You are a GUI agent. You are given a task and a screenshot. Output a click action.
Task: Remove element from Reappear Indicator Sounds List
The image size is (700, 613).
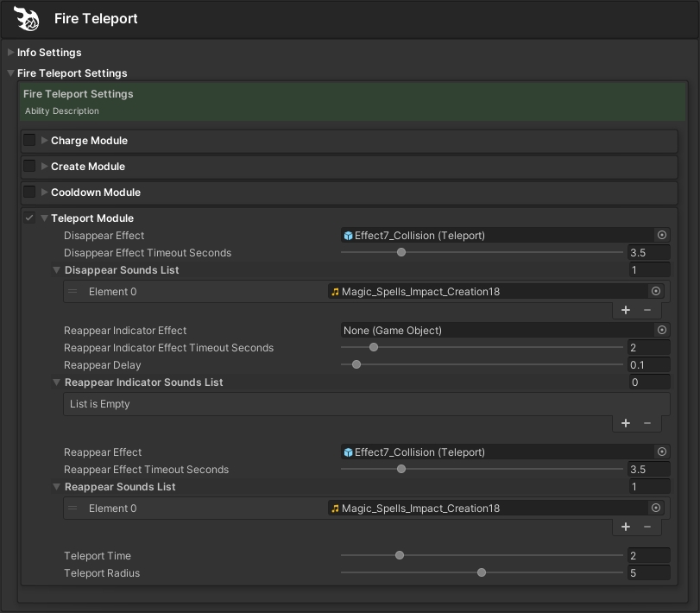click(647, 423)
